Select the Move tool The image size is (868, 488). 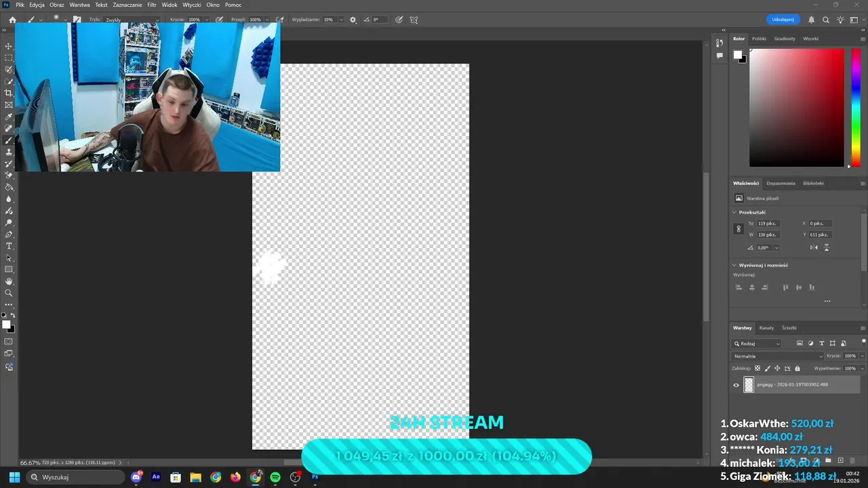(x=9, y=46)
